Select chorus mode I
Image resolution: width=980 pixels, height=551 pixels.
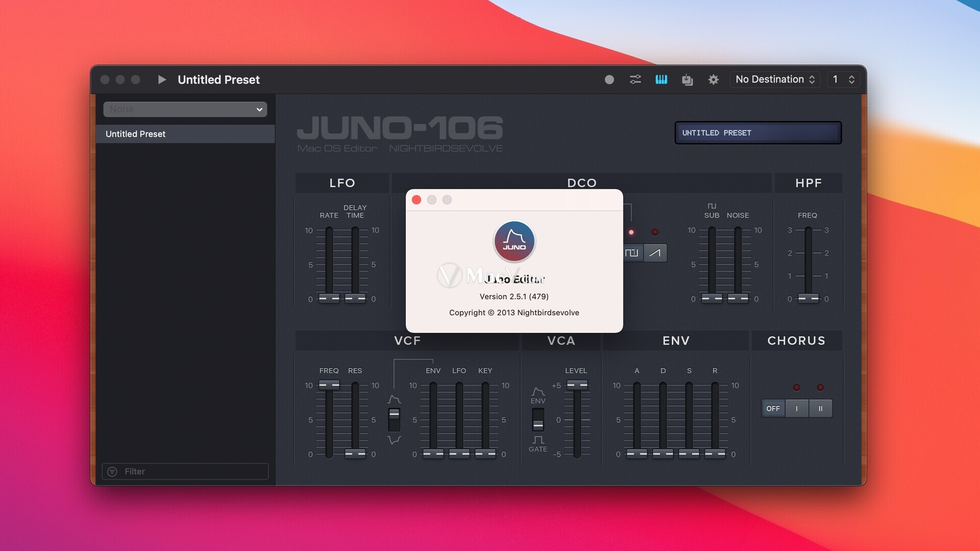click(x=796, y=408)
